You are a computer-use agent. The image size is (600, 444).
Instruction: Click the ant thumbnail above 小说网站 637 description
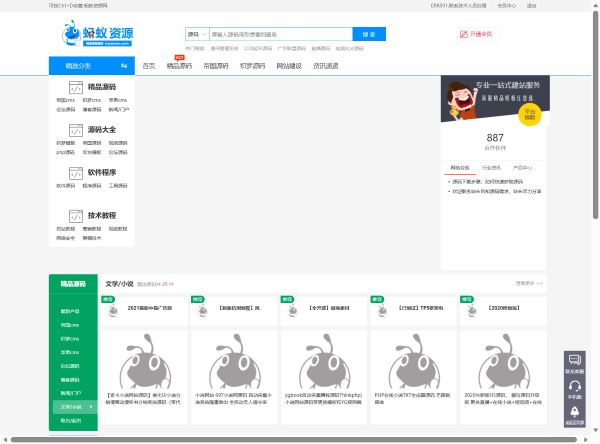click(234, 361)
